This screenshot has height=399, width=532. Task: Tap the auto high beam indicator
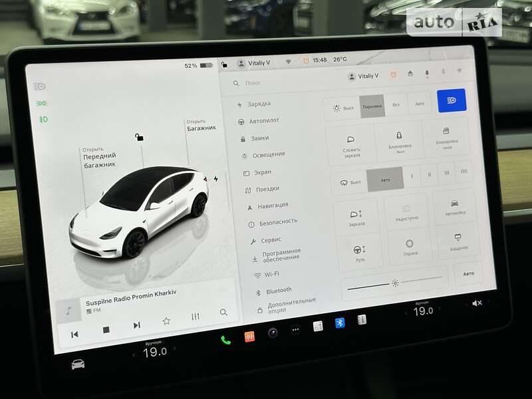click(x=40, y=86)
